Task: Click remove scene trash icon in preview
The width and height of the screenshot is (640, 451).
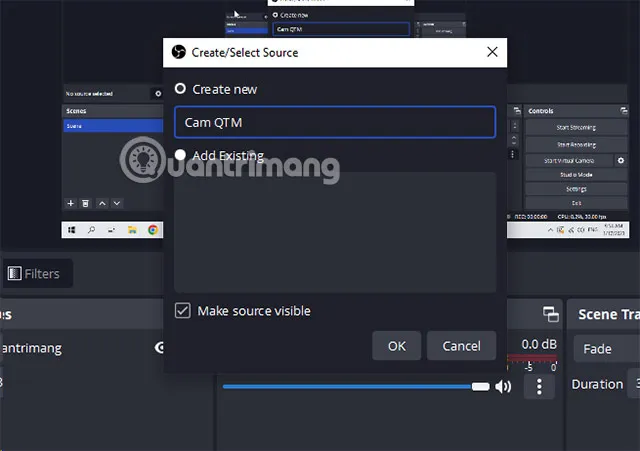Action: click(x=86, y=203)
